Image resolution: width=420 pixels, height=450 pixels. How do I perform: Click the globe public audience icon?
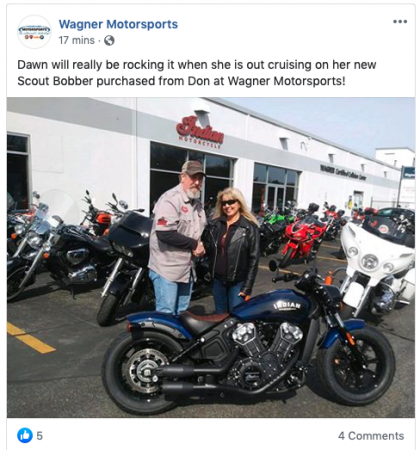point(109,41)
